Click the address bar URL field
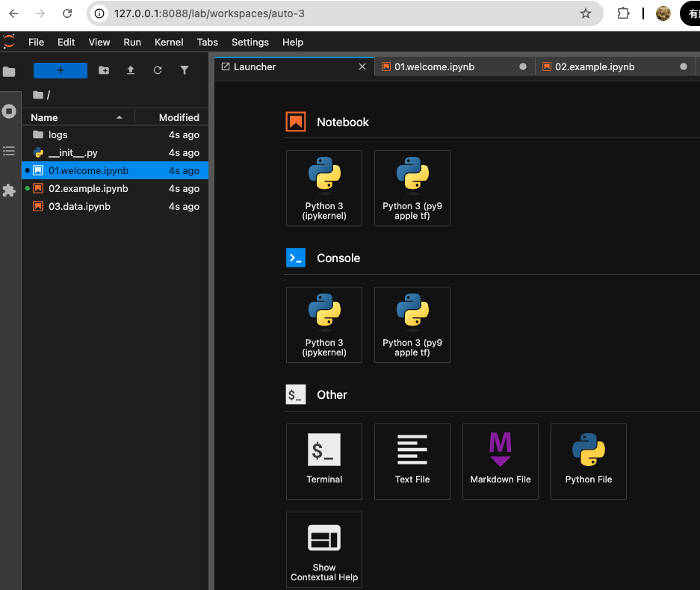 tap(344, 13)
